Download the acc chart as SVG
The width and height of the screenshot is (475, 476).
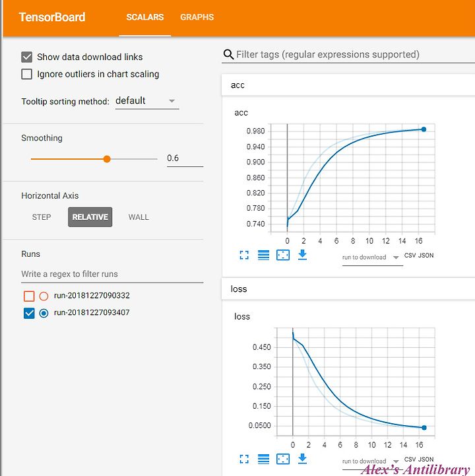point(302,255)
